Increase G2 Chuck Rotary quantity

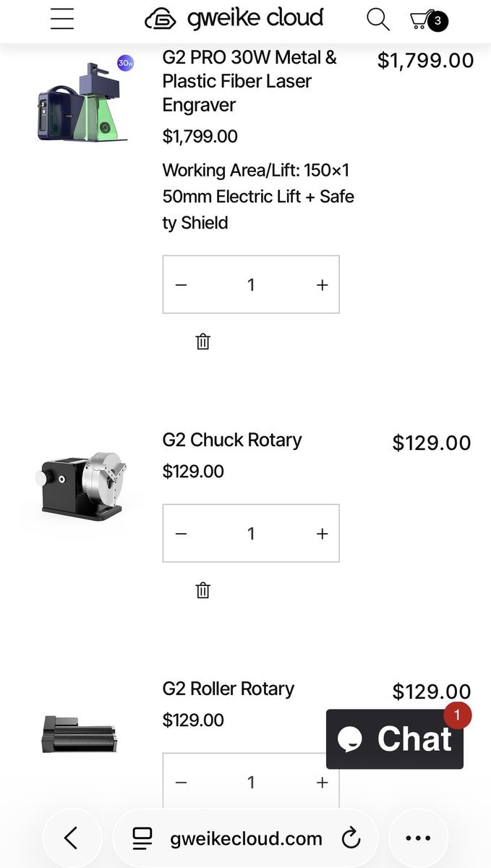point(323,534)
